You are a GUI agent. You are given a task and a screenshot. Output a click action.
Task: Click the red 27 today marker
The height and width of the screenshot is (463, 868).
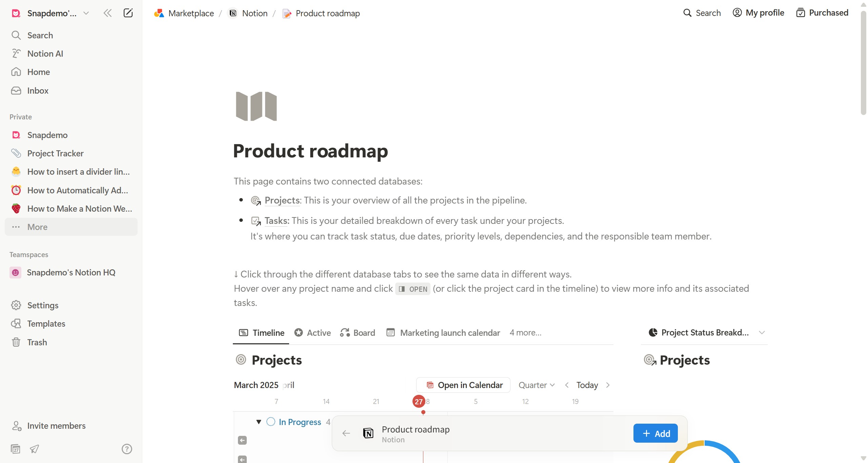pos(419,402)
